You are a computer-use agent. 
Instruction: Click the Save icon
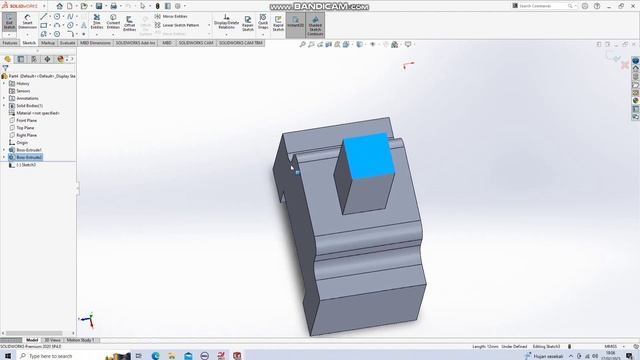pos(99,6)
